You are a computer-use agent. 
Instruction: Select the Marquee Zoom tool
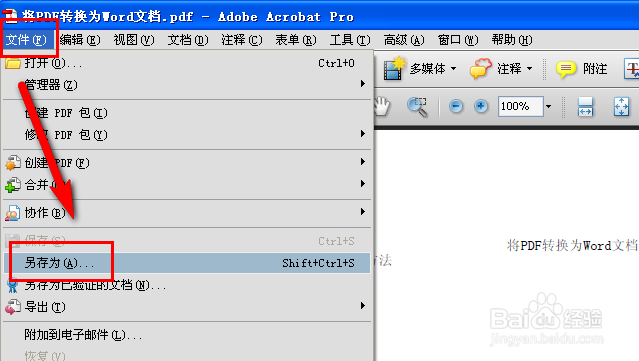coord(417,107)
